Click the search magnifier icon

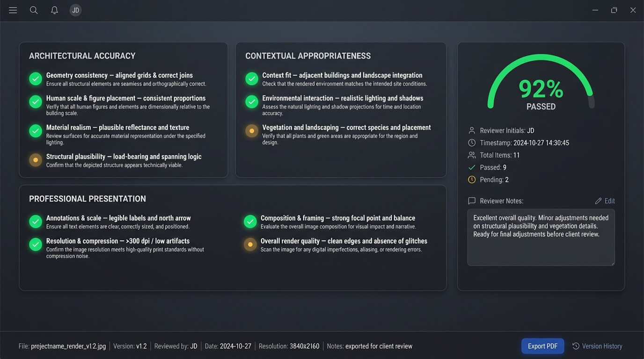pos(34,10)
